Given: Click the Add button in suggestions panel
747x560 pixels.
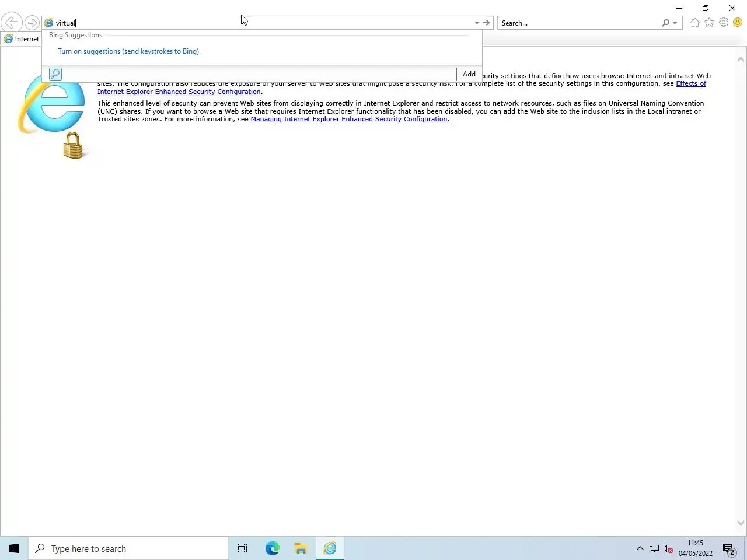Looking at the screenshot, I should 469,74.
